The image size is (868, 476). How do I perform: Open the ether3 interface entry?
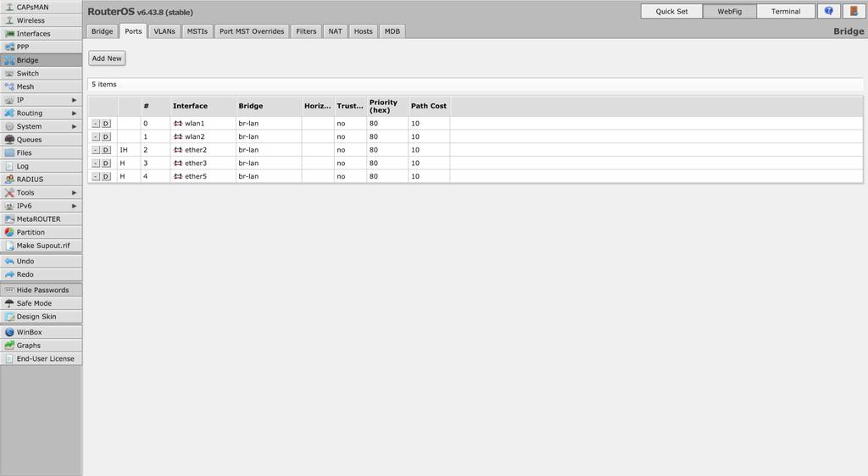click(196, 163)
